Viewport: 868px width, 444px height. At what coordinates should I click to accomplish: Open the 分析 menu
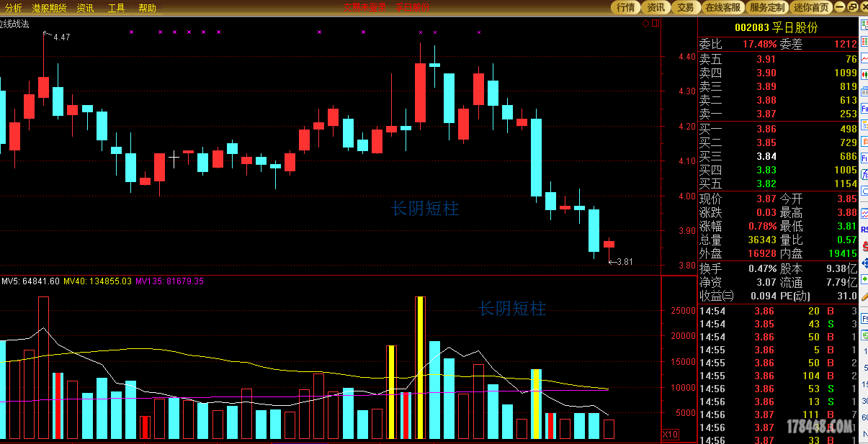(12, 8)
